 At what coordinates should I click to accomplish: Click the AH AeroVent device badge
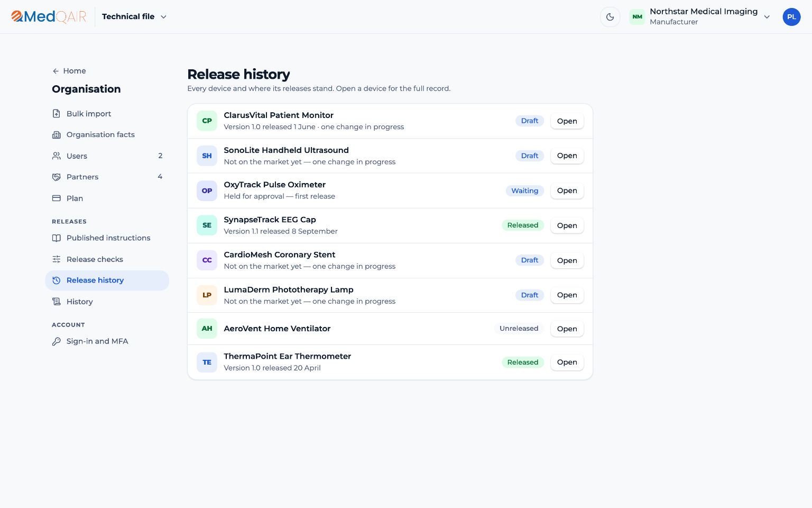point(207,329)
